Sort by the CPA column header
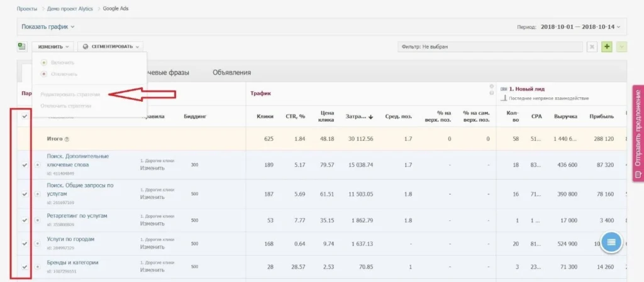The height and width of the screenshot is (282, 644). [536, 116]
